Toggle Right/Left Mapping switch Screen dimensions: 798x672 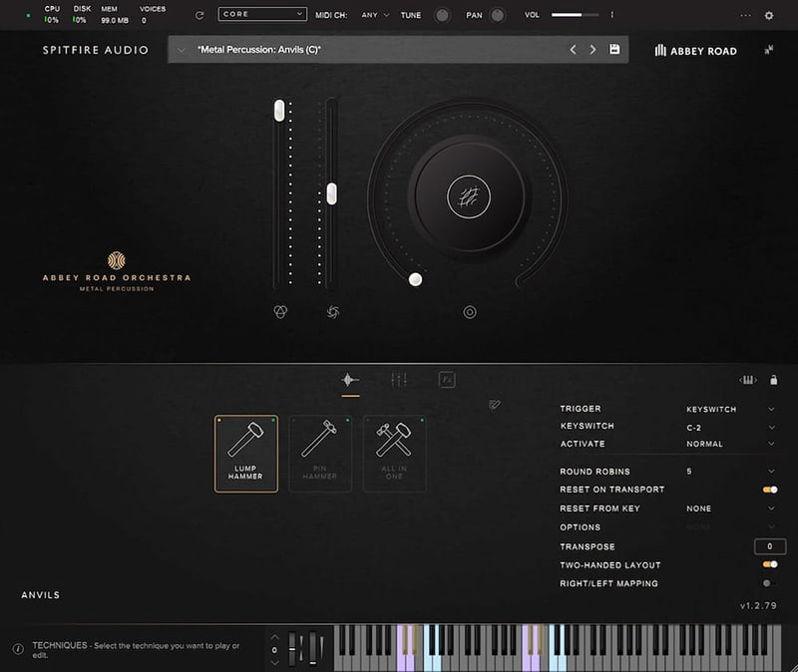(769, 583)
